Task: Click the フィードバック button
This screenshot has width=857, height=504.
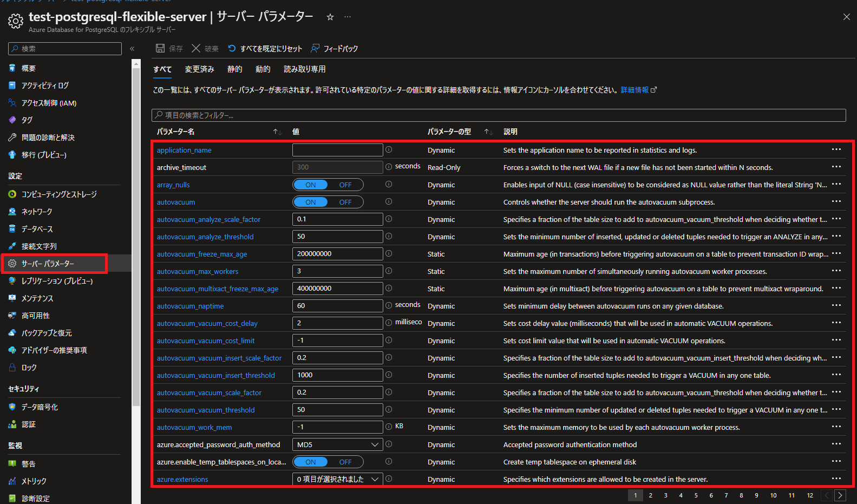Action: 335,49
